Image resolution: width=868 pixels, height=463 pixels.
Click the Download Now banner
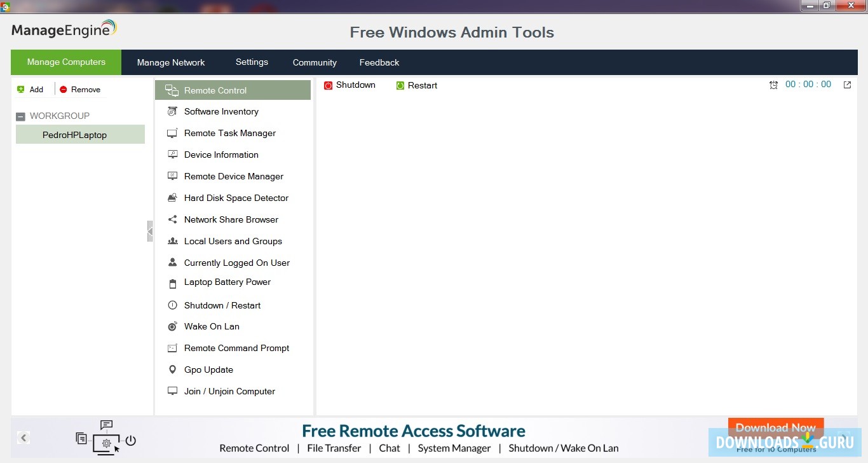click(x=775, y=427)
